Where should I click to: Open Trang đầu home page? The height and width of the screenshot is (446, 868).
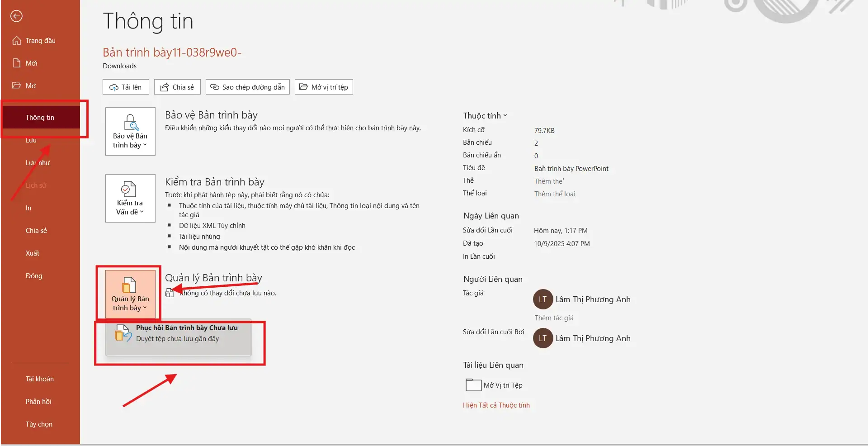(40, 41)
